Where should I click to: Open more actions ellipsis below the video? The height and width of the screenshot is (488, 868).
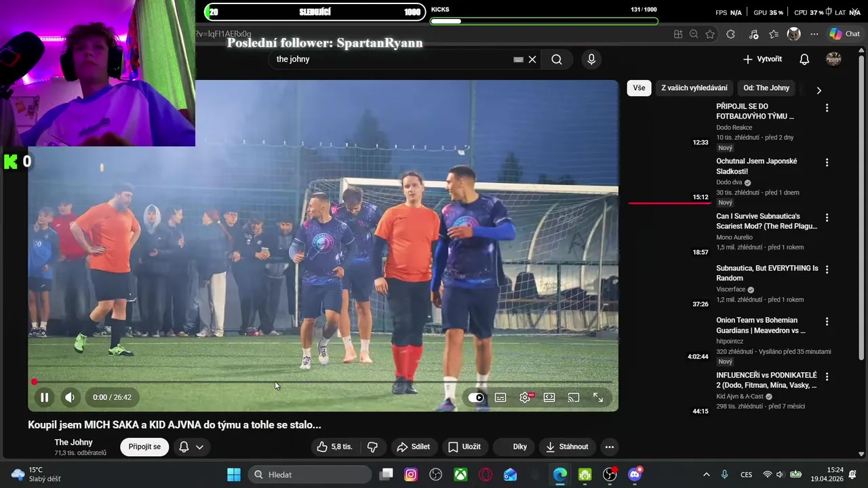click(x=610, y=447)
